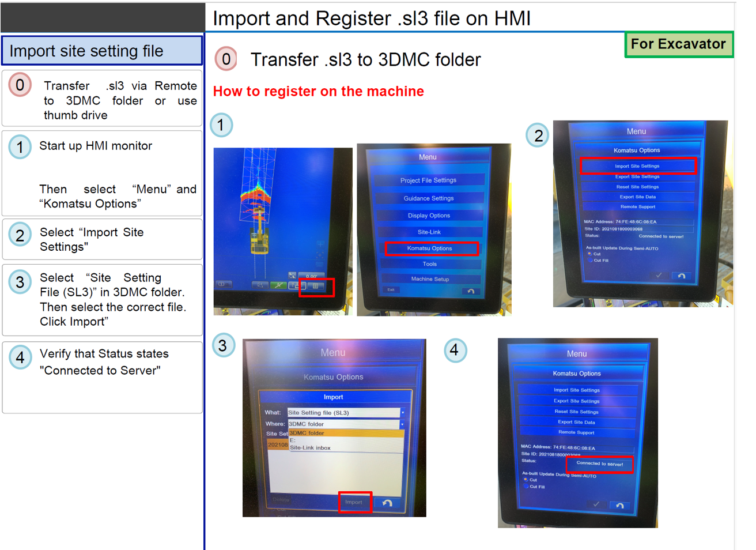Select Cut Fill radio in step 4 screen
The image size is (756, 550).
tap(526, 486)
